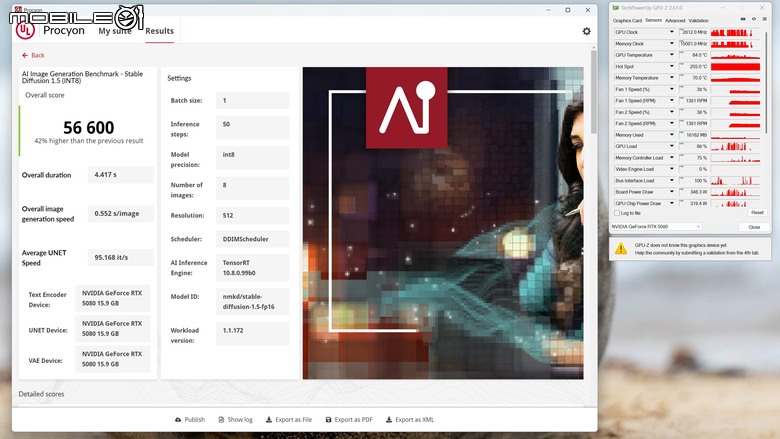Expand the Memory Clock sensor dropdown

coord(672,44)
